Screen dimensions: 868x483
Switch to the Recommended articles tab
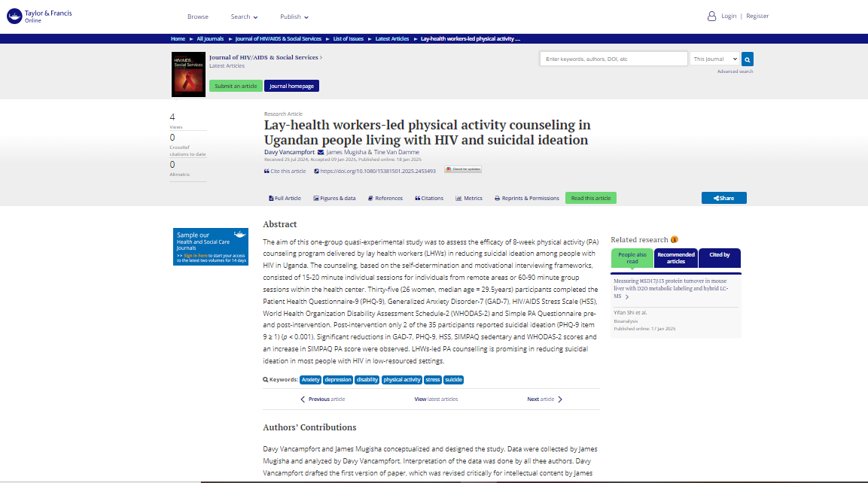(x=676, y=258)
